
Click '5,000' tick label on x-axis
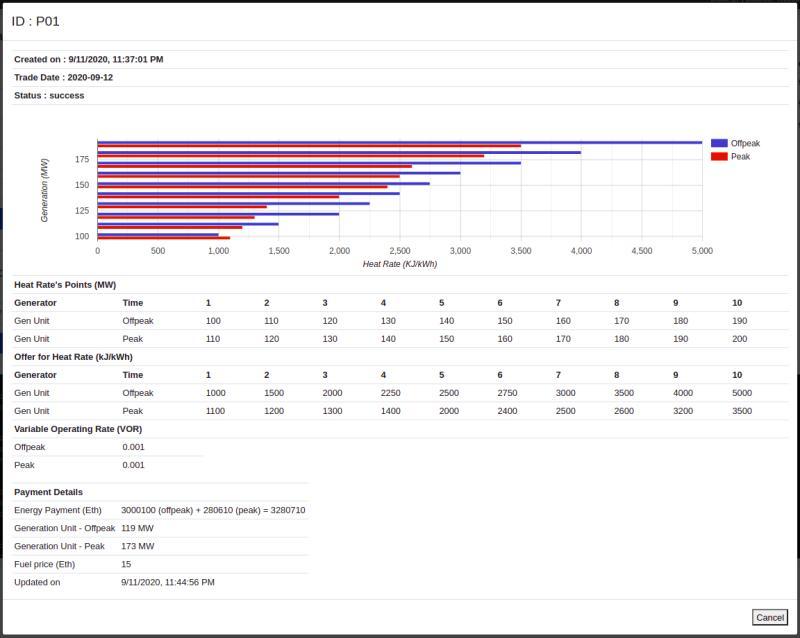(x=702, y=251)
